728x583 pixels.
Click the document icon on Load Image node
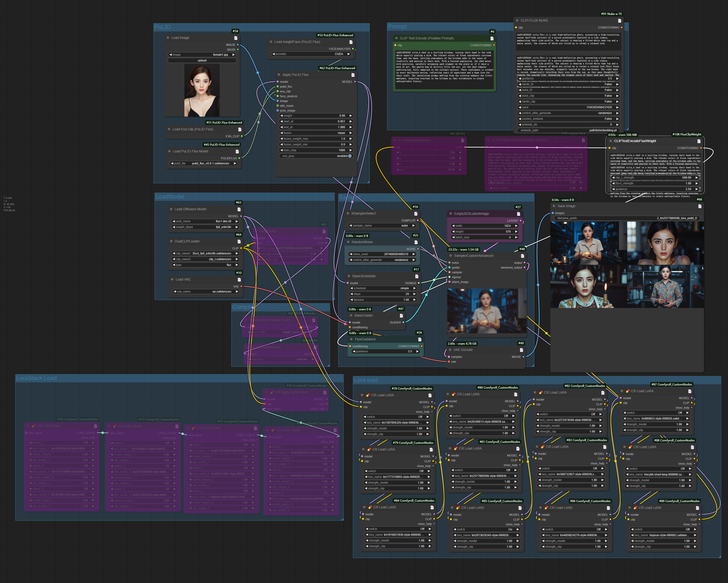pyautogui.click(x=236, y=38)
